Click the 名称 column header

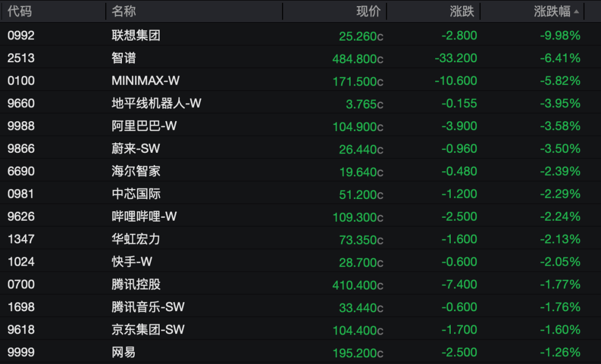coord(124,12)
